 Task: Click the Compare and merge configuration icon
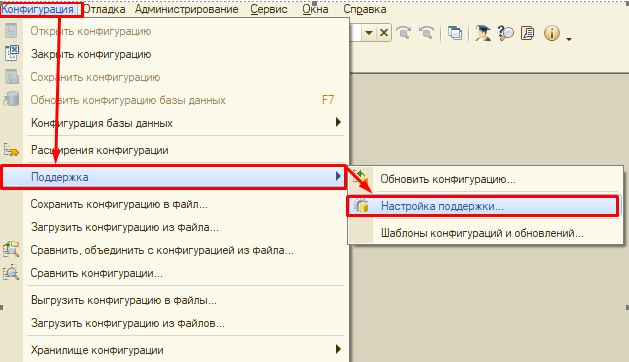point(11,250)
